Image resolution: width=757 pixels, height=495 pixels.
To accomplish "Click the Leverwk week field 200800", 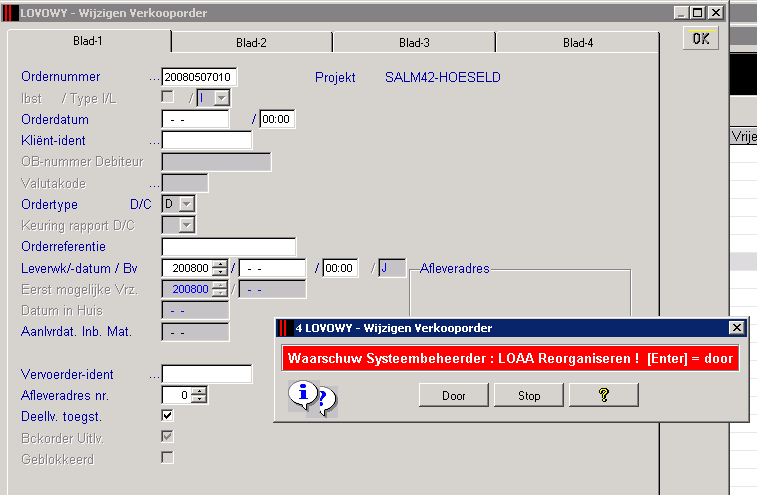I will 188,268.
